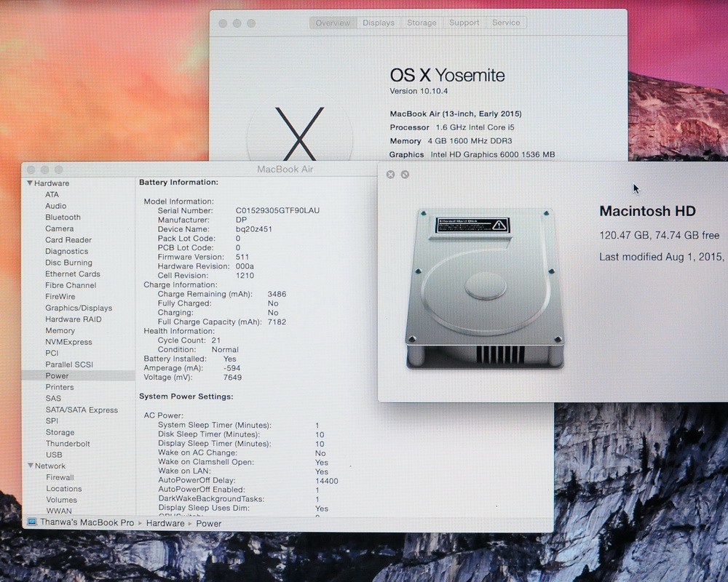
Task: Select Power in the sidebar
Action: click(x=78, y=375)
